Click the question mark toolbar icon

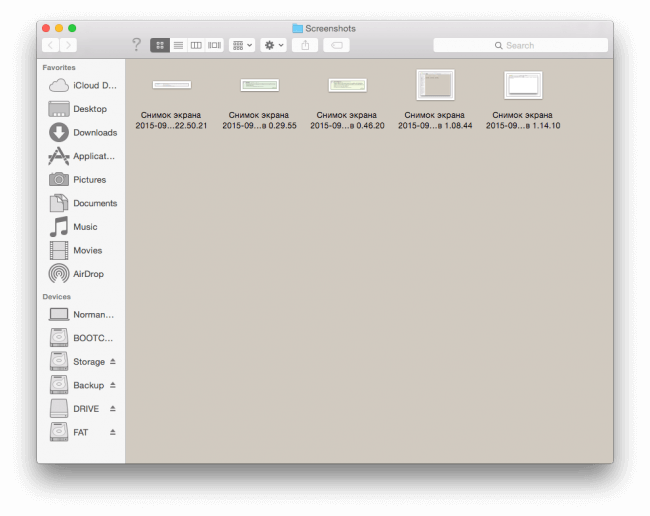136,44
